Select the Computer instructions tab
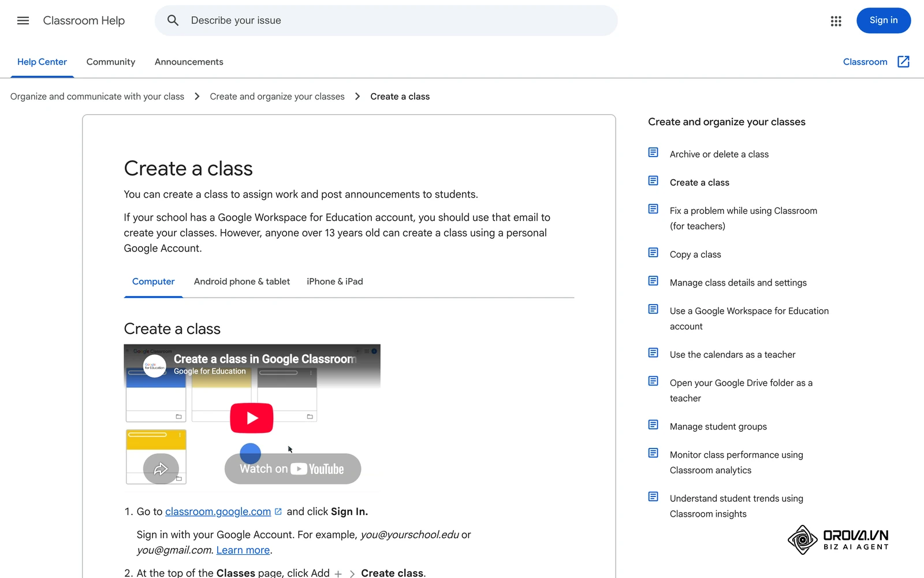This screenshot has width=924, height=578. point(153,281)
